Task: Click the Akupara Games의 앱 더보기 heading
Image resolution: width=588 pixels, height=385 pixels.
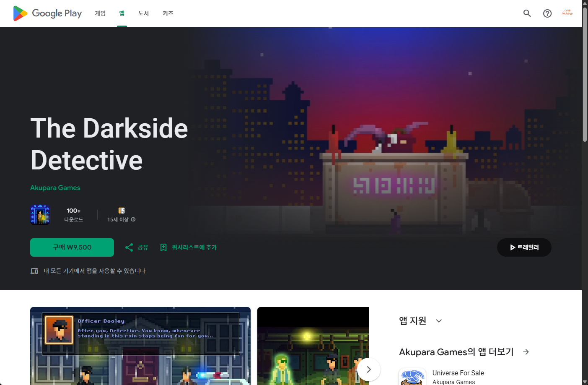Action: pos(456,352)
